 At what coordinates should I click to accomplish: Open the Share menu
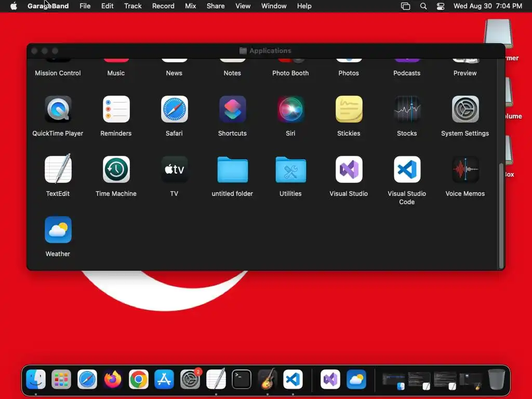(216, 6)
